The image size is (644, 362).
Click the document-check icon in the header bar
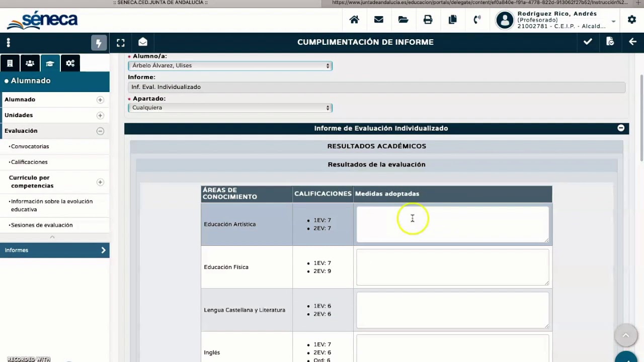610,42
